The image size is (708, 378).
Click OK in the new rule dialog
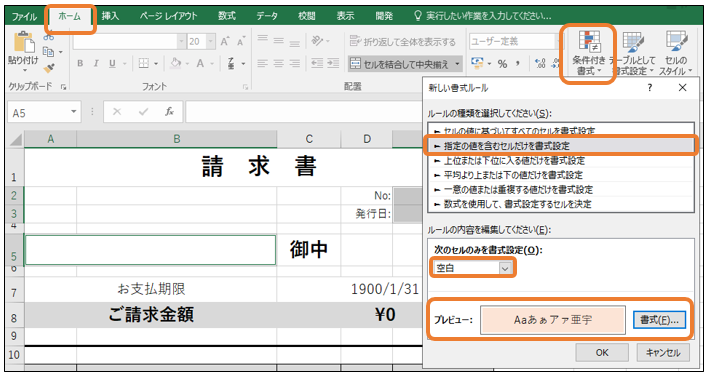point(602,353)
